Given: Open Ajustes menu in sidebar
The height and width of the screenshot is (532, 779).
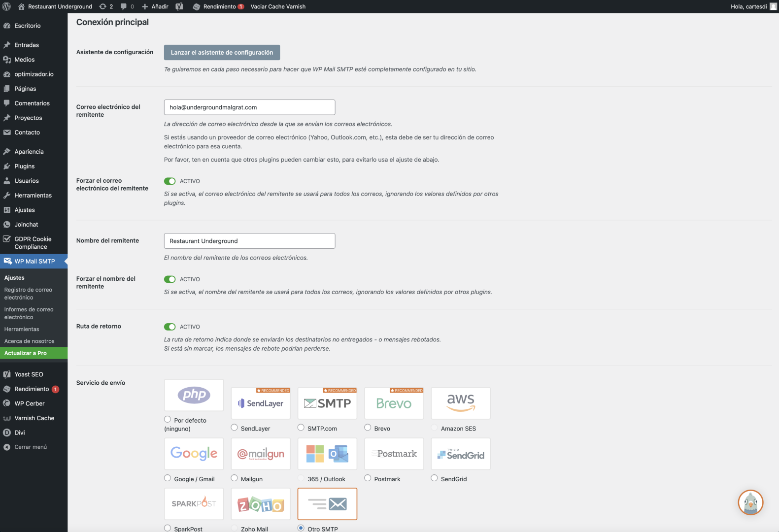Looking at the screenshot, I should 34,210.
